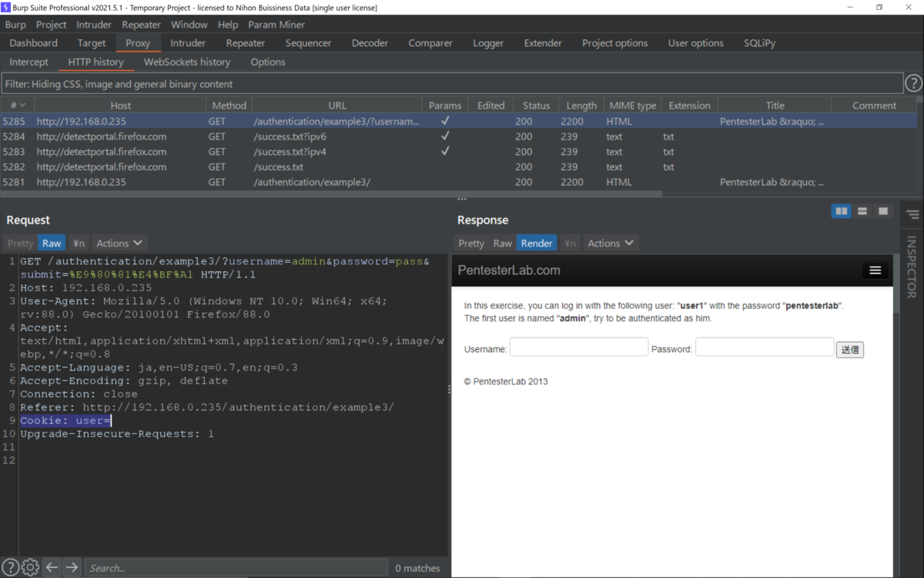
Task: Switch to the Proxy tab
Action: coord(138,43)
